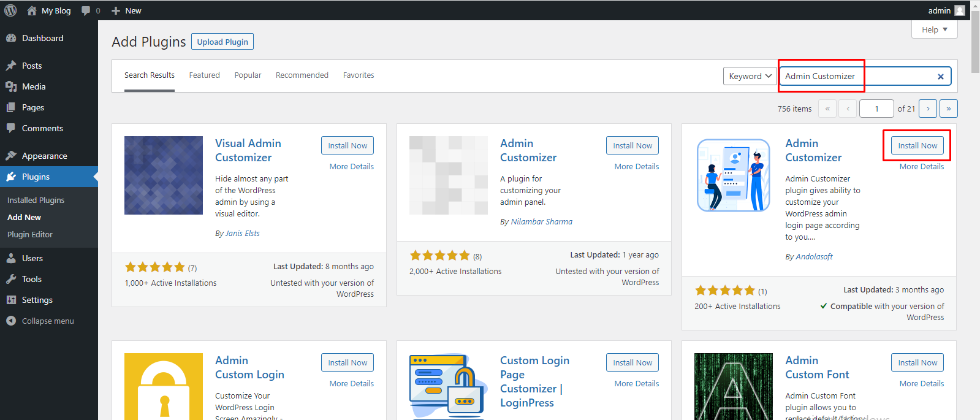Open Media library in sidebar

pyautogui.click(x=34, y=86)
